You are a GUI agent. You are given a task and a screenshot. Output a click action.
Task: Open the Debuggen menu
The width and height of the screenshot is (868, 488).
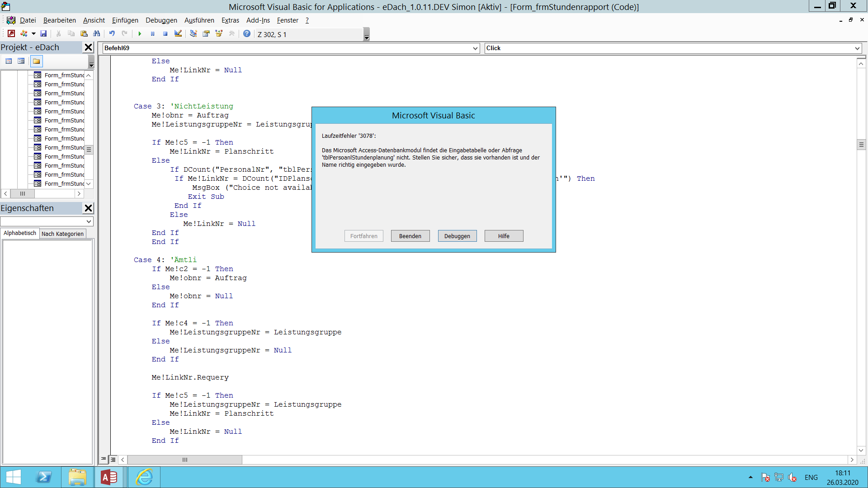tap(161, 20)
